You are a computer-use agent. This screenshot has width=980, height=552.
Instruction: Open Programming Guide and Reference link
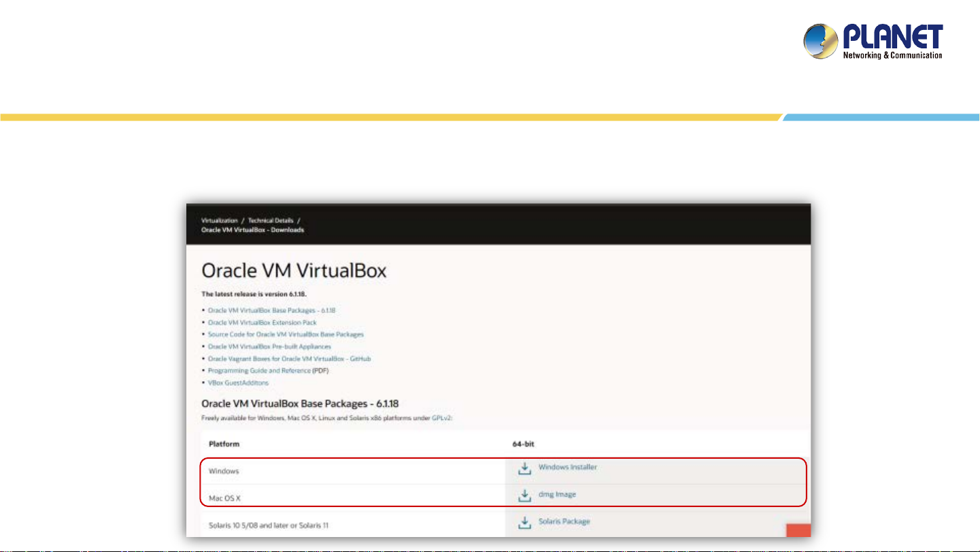tap(259, 371)
